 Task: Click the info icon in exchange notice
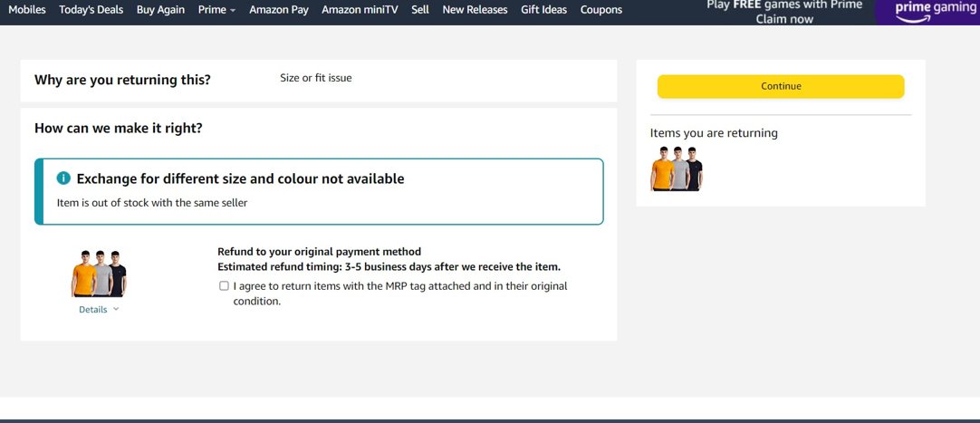pos(63,178)
